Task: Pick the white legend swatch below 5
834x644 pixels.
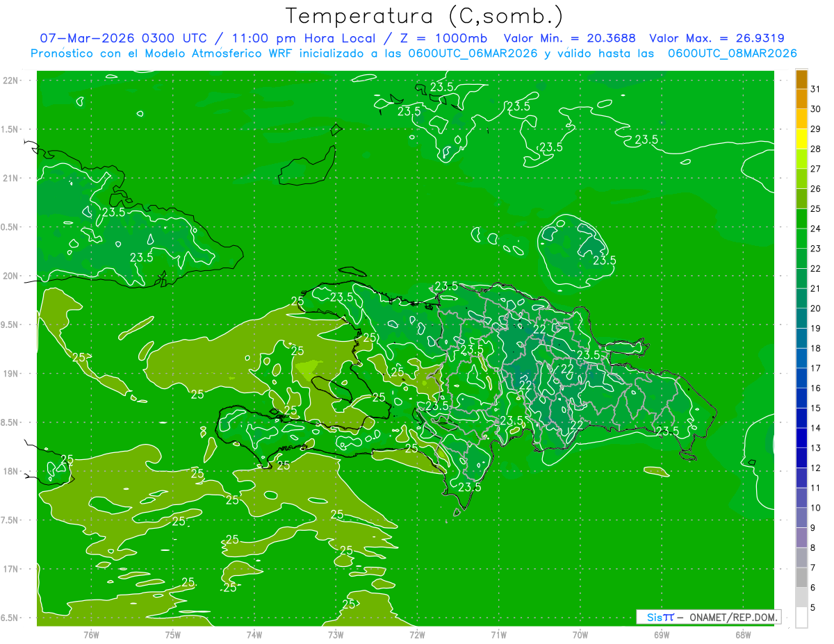Action: [x=801, y=618]
